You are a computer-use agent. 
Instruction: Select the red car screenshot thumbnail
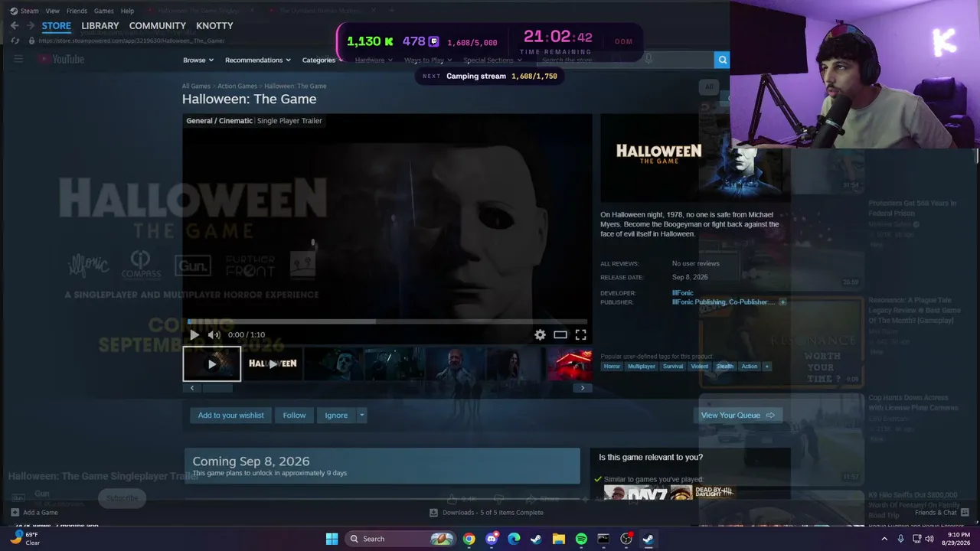tap(570, 364)
